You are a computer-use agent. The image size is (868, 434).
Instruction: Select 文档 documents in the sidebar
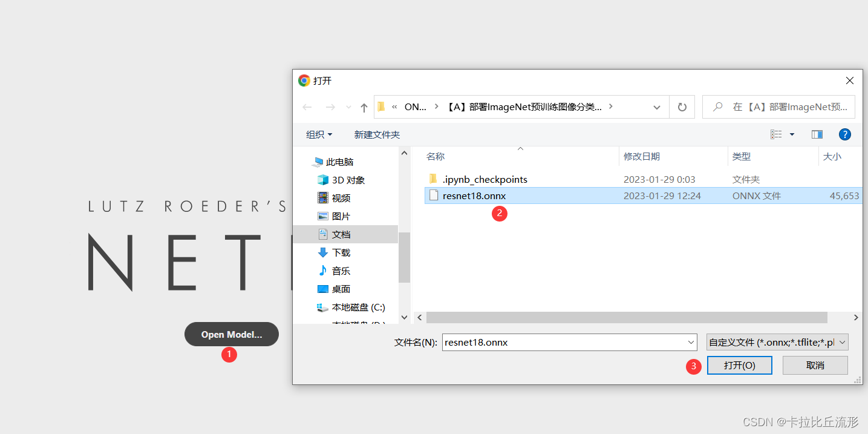coord(345,234)
